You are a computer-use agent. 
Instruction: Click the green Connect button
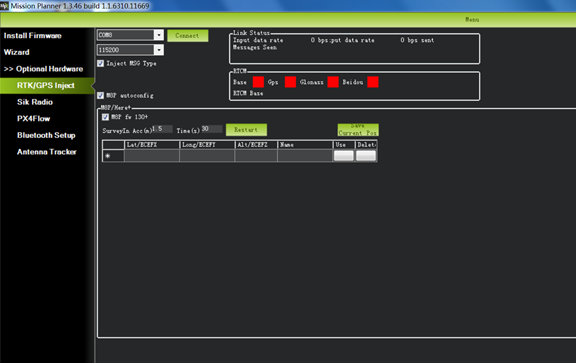tap(187, 36)
